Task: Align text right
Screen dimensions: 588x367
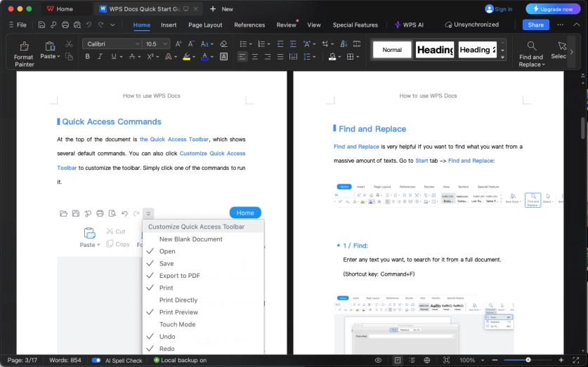Action: click(x=268, y=57)
